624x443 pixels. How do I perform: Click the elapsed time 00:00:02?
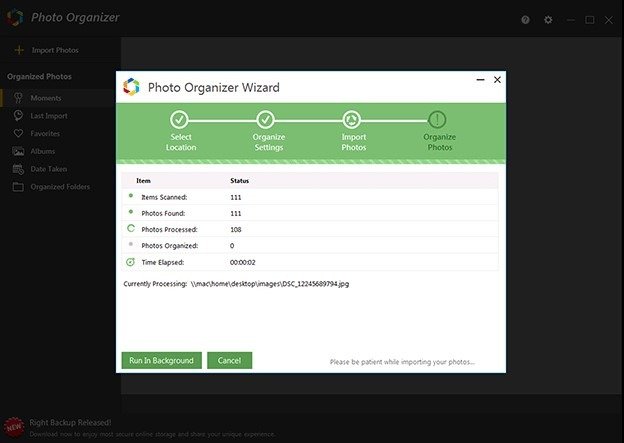(243, 262)
